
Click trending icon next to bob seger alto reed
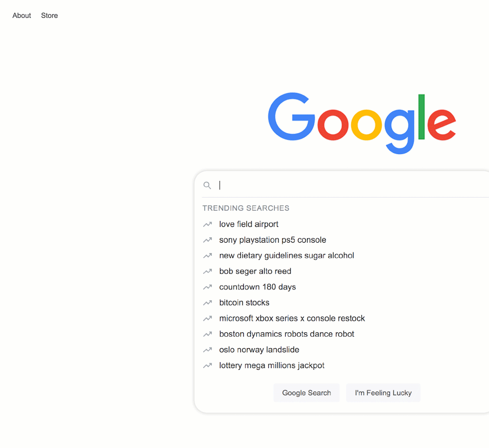pos(208,272)
